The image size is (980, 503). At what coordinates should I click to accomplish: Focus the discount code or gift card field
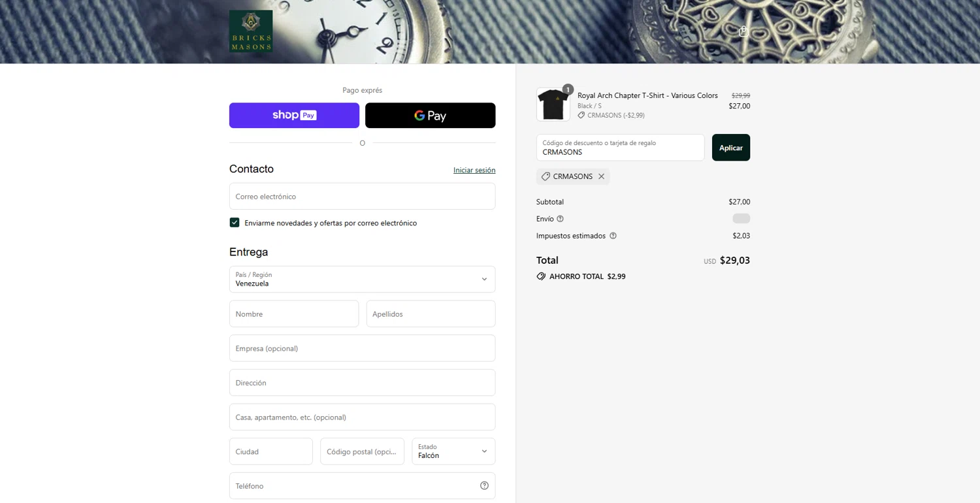click(x=620, y=148)
